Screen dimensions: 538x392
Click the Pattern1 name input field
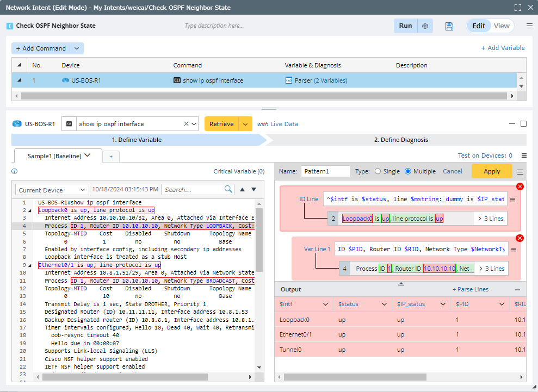325,171
